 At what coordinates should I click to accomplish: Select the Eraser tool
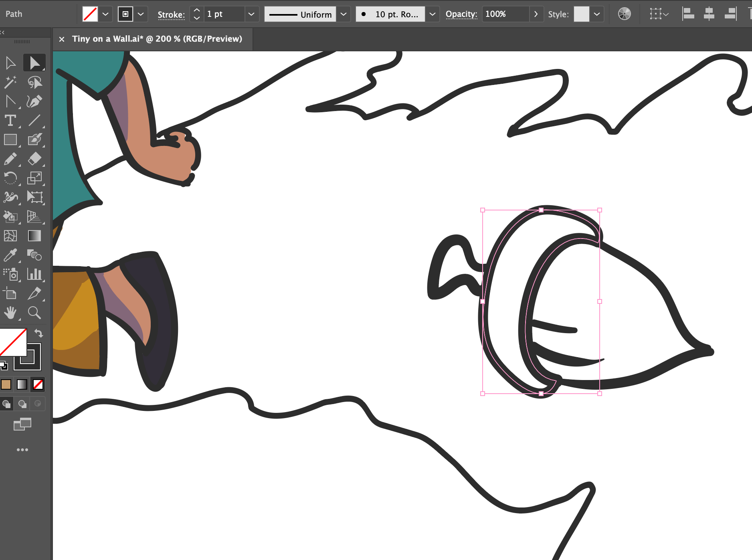(35, 159)
